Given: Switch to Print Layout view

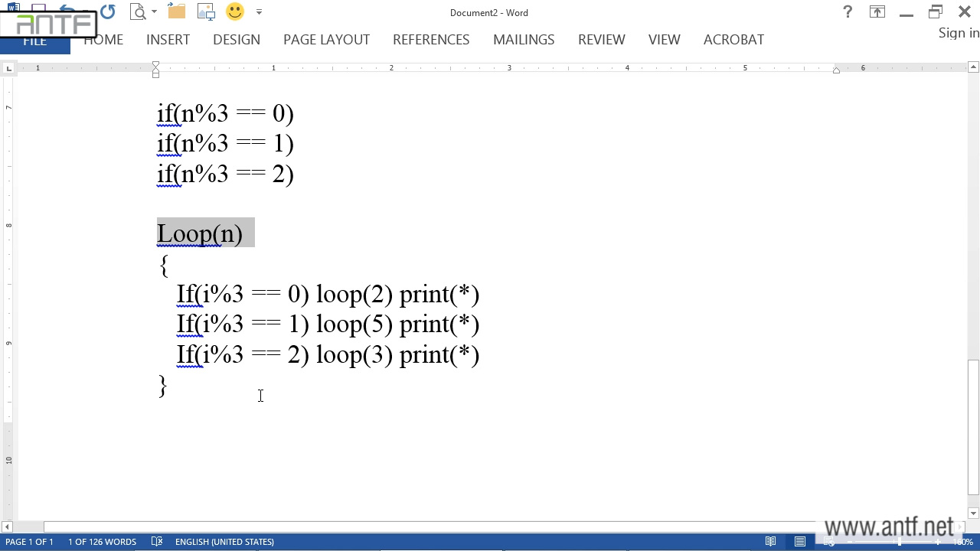Looking at the screenshot, I should 800,542.
